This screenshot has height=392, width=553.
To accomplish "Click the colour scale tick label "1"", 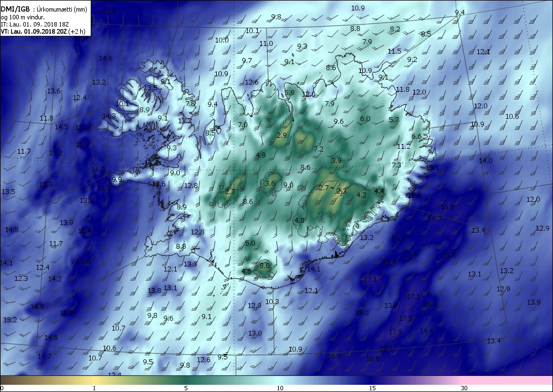I will coord(94,388).
